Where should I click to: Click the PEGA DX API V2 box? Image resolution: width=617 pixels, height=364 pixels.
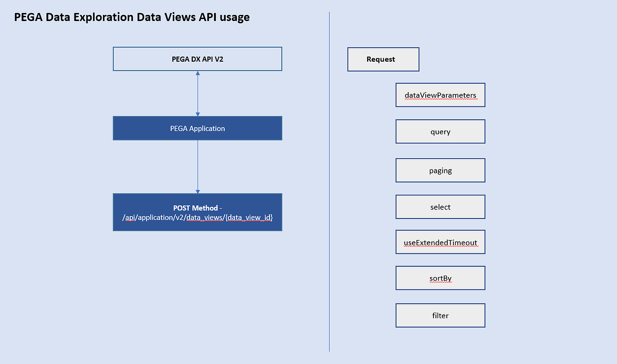tap(197, 59)
